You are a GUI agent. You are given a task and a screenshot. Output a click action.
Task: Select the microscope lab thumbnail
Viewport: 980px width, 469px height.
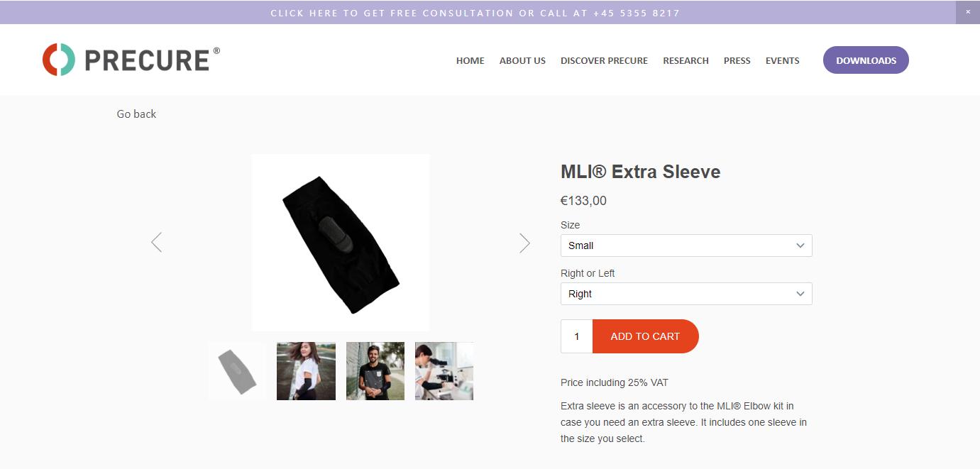pos(444,371)
